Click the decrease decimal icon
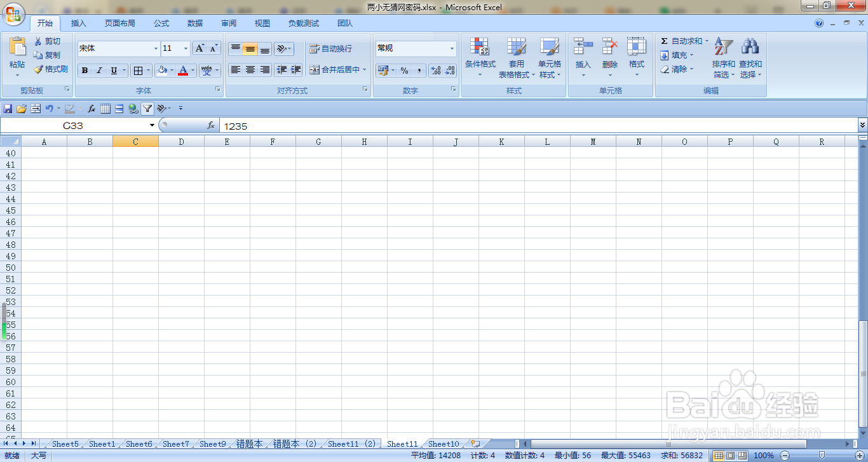This screenshot has width=868, height=462. [450, 71]
